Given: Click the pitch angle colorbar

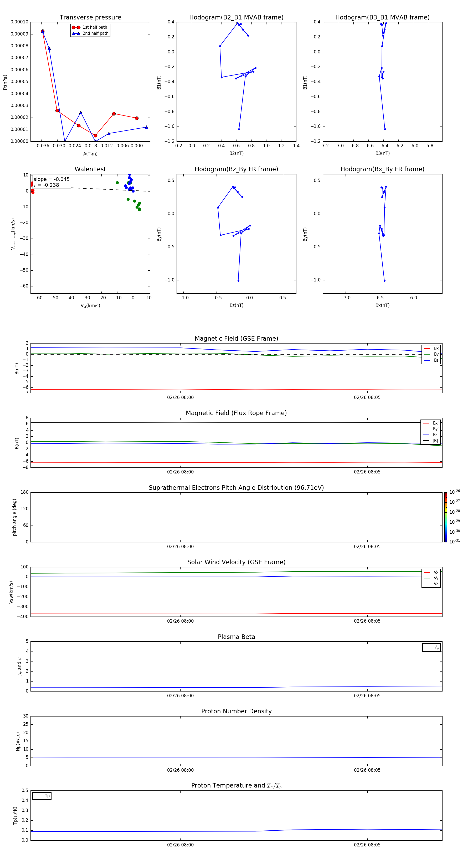Looking at the screenshot, I should [x=446, y=517].
